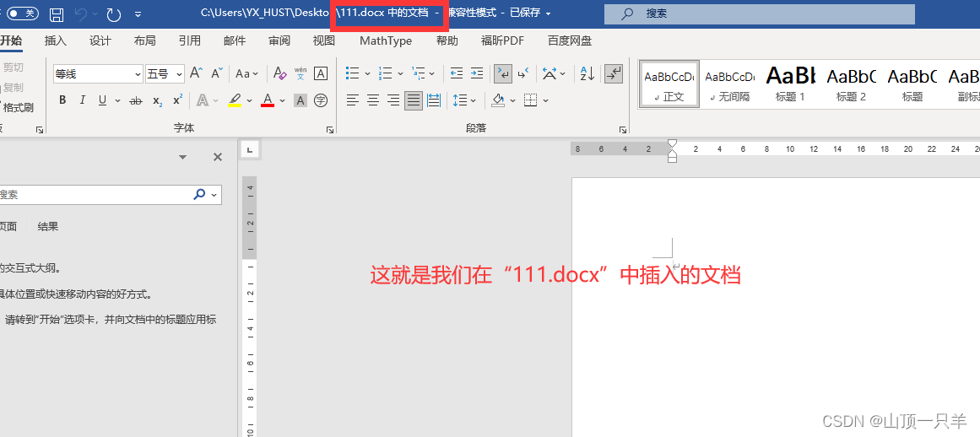Click the Format Painter (格式刷) button
The width and height of the screenshot is (980, 437).
point(16,107)
